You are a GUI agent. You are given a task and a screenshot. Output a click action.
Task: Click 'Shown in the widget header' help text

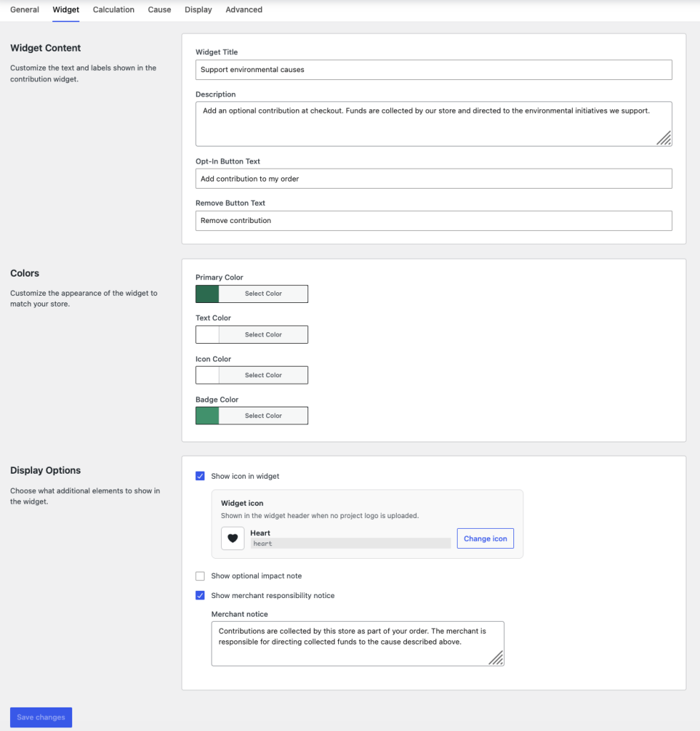point(320,516)
